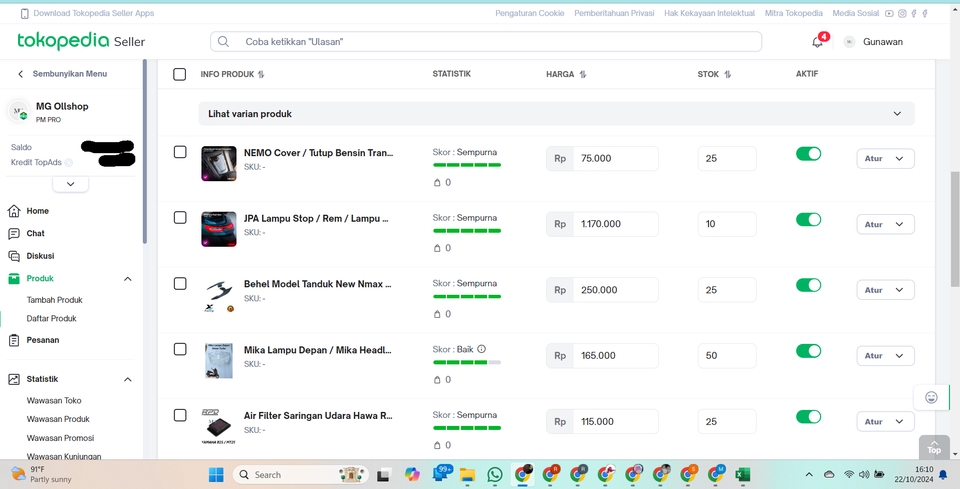
Task: Open Atur dropdown for Mika Lampu Depan
Action: [x=885, y=356]
